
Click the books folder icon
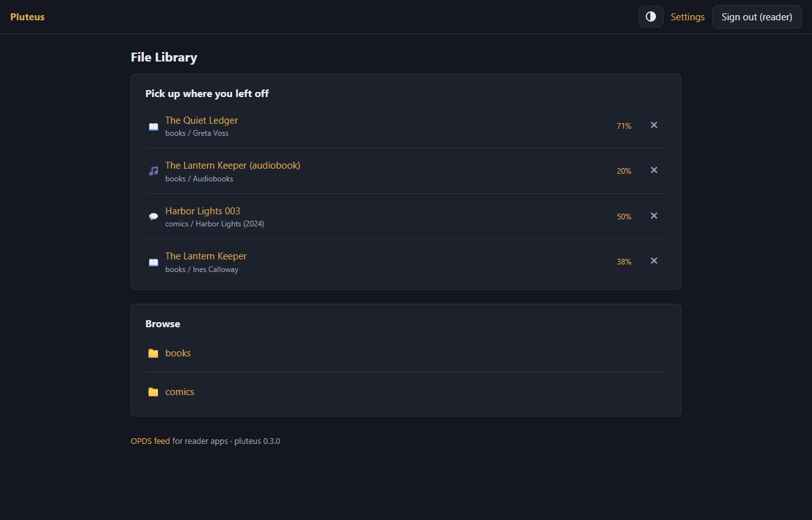pos(153,353)
